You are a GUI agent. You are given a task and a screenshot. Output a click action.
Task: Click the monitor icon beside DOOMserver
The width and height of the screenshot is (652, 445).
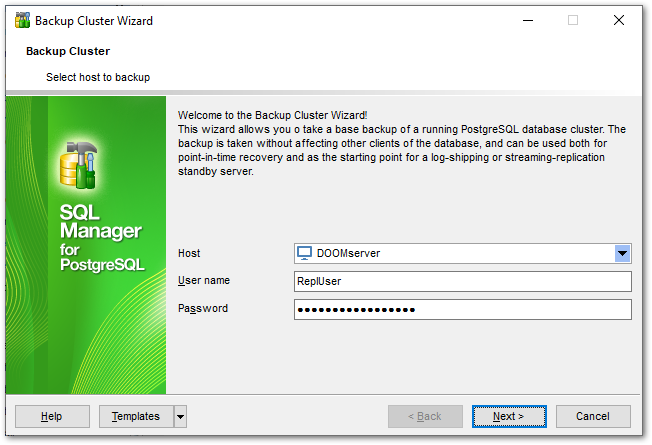click(305, 253)
